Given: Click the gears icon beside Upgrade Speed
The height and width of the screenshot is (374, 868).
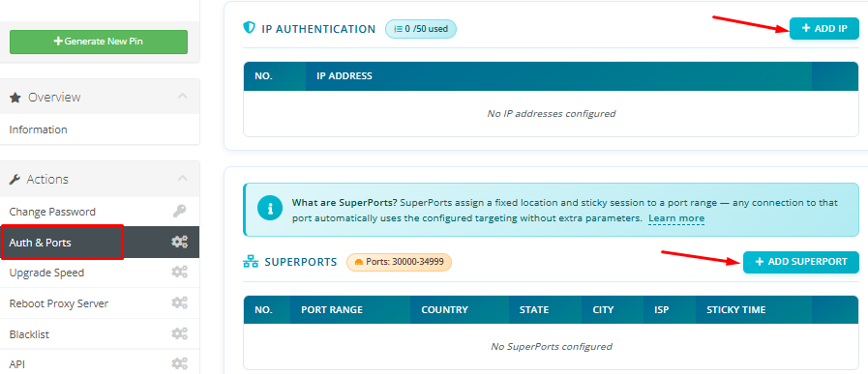Looking at the screenshot, I should (x=179, y=273).
